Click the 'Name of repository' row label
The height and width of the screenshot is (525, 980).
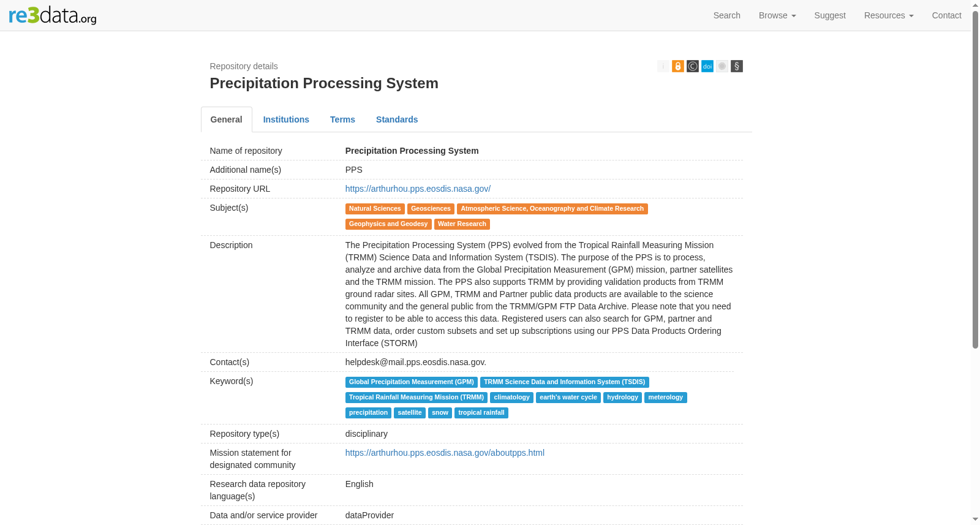tap(246, 151)
